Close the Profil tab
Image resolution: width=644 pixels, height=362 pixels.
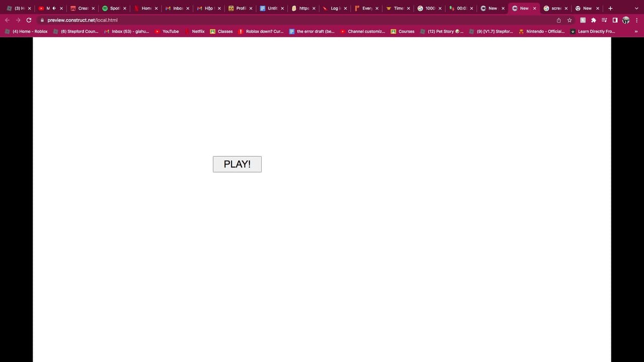(251, 8)
